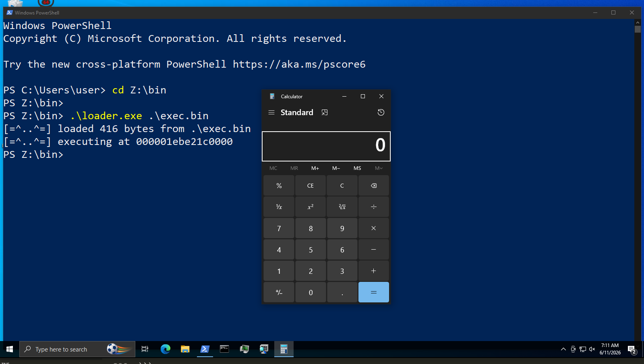Open Task View on the taskbar
Screen dimensions: 644x364
[145, 349]
